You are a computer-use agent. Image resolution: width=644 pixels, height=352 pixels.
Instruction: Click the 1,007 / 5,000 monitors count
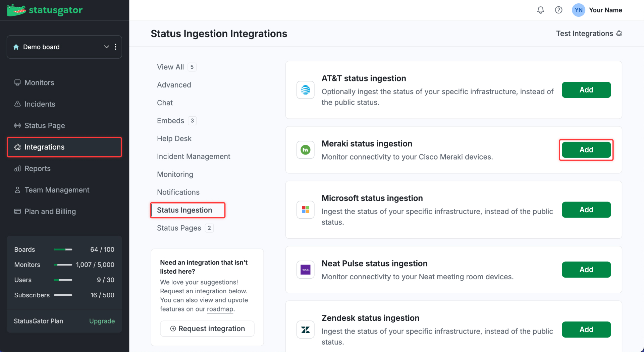pyautogui.click(x=95, y=265)
